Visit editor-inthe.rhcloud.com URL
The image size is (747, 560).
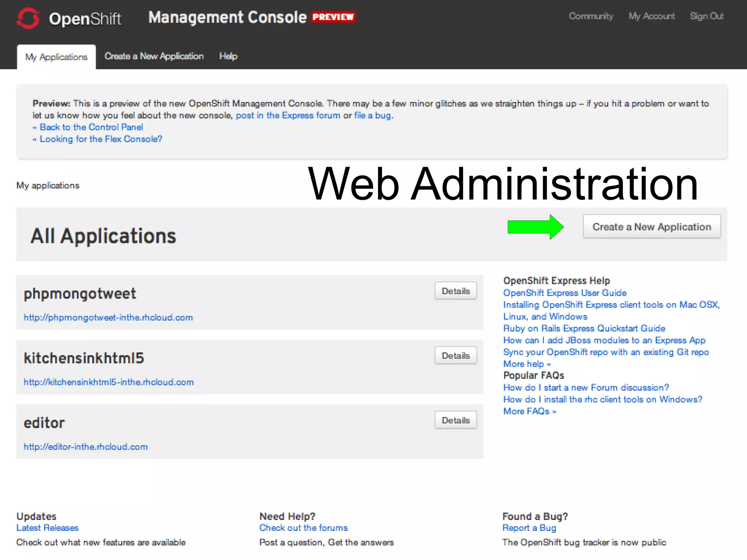coord(86,447)
